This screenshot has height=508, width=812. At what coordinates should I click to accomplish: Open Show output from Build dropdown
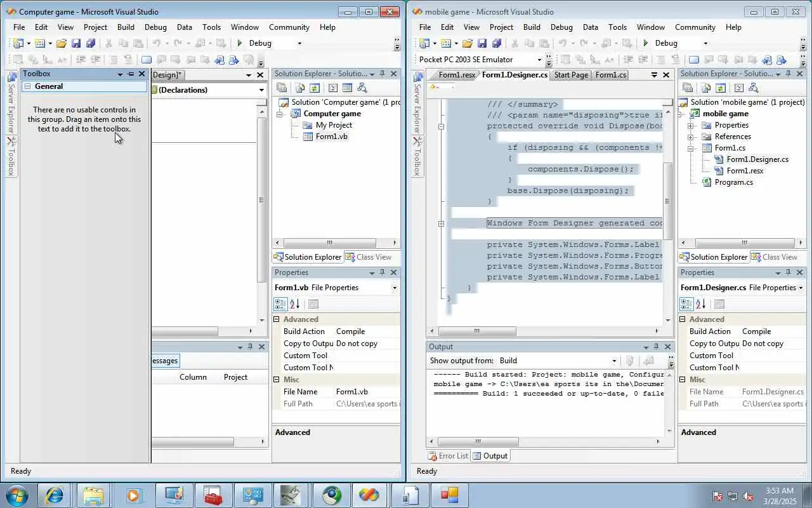pyautogui.click(x=613, y=361)
